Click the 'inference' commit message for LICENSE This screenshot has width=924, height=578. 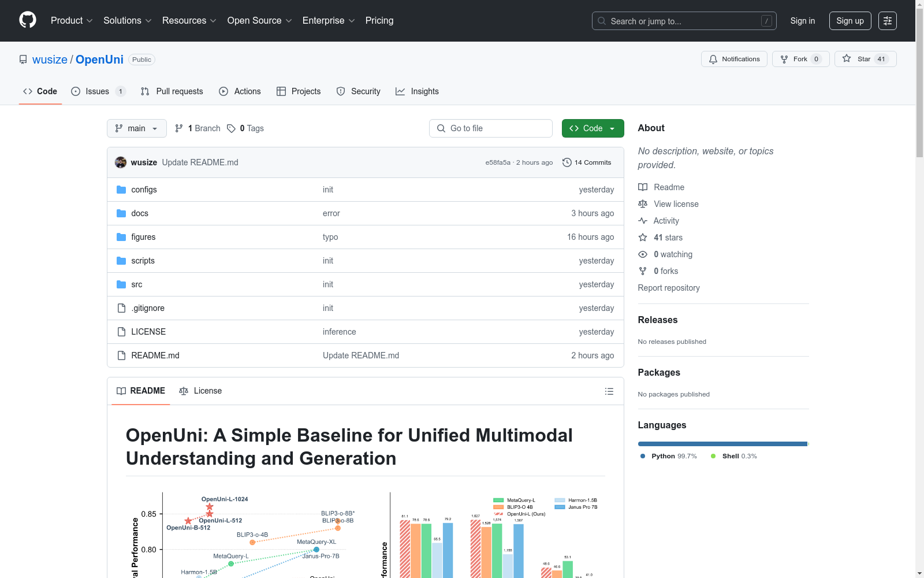tap(340, 332)
